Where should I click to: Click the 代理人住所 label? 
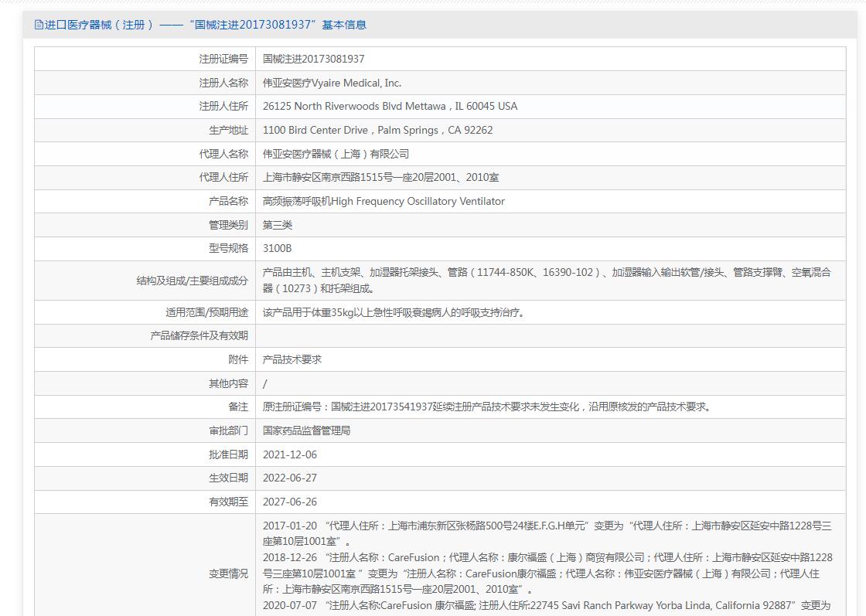[223, 177]
